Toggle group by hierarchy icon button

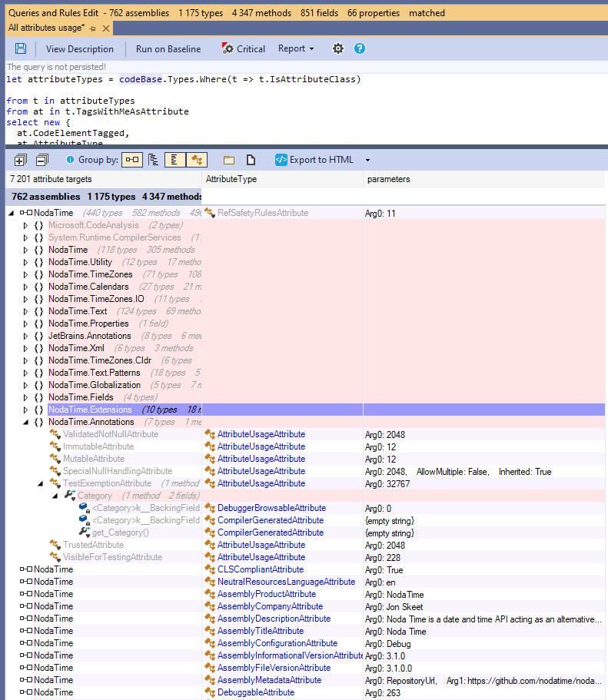pos(197,160)
